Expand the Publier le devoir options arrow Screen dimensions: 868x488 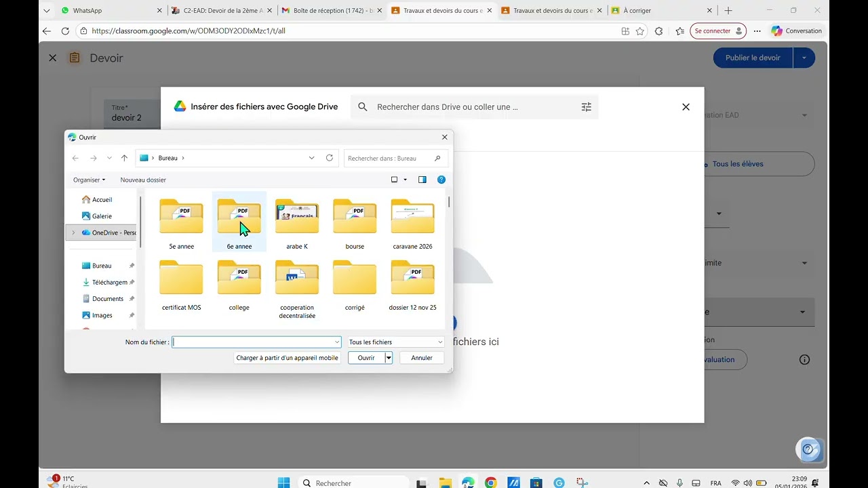tap(804, 58)
